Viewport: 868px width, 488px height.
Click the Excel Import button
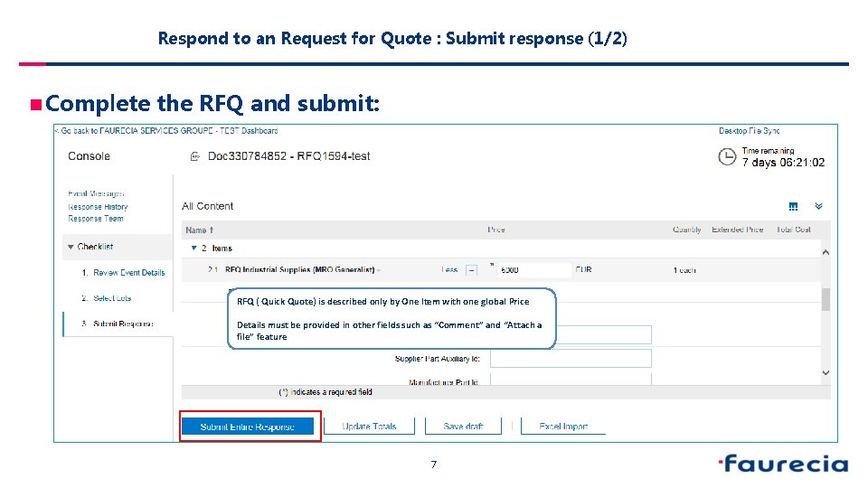pos(563,426)
